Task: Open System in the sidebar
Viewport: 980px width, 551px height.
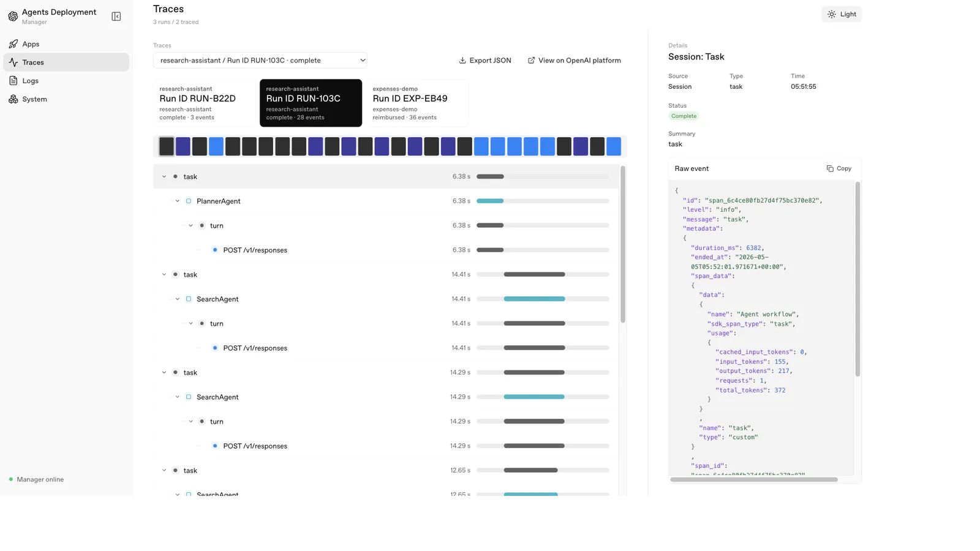Action: pyautogui.click(x=66, y=99)
